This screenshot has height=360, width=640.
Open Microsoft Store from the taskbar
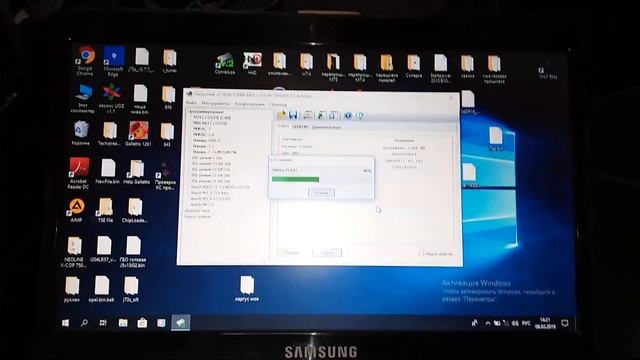pos(142,323)
